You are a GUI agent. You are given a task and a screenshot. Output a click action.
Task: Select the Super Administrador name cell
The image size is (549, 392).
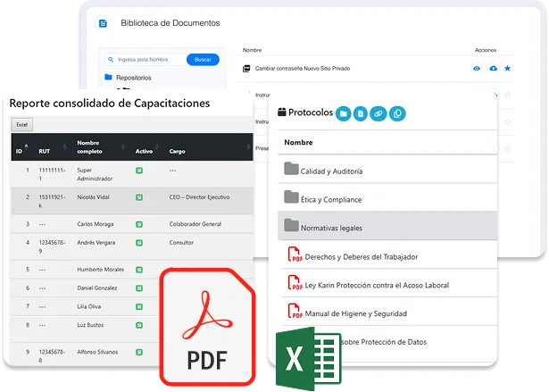point(95,174)
